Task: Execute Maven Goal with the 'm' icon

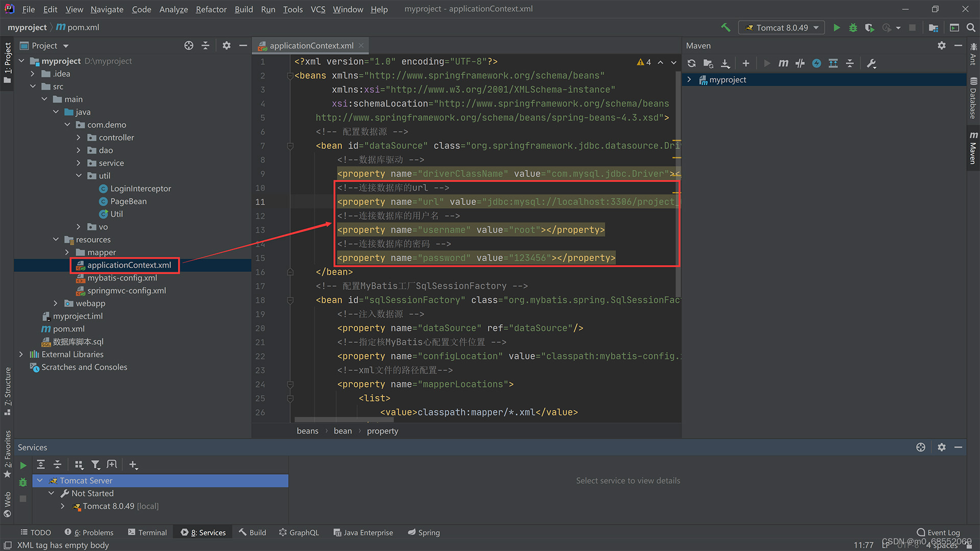Action: pos(783,63)
